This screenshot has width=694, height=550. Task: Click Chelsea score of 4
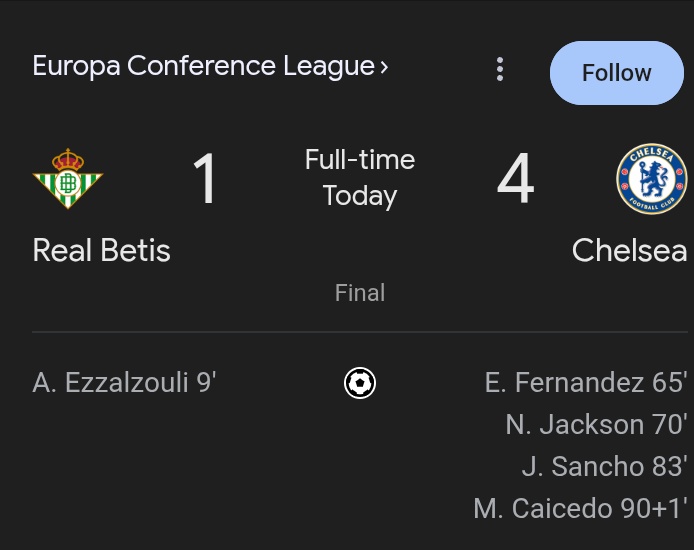(516, 178)
